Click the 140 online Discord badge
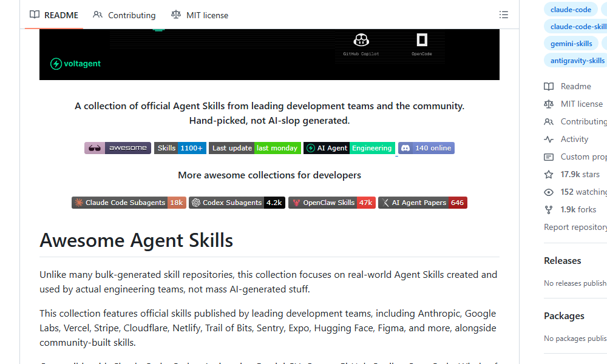 [x=426, y=147]
